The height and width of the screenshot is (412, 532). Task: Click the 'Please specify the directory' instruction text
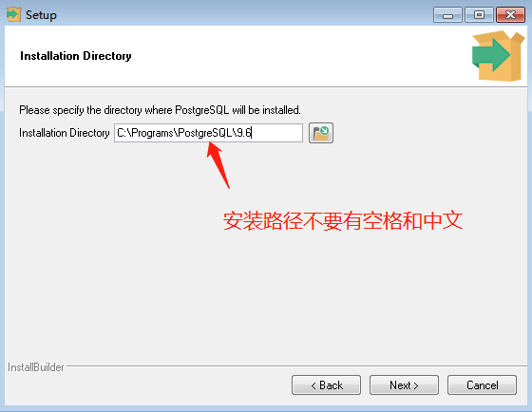tap(160, 110)
